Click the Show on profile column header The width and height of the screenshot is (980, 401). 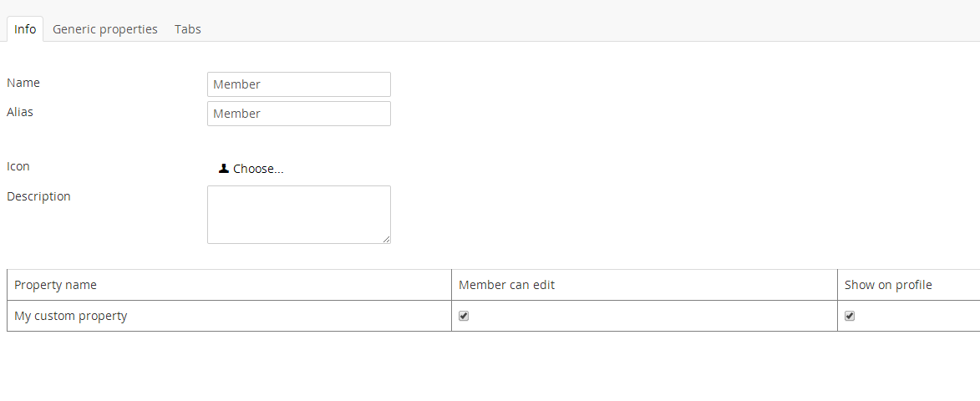tap(888, 285)
